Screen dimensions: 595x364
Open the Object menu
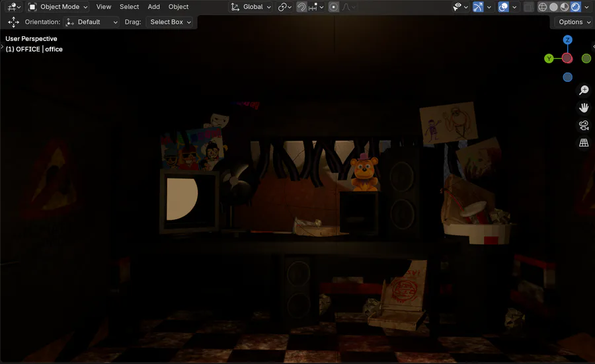click(178, 7)
